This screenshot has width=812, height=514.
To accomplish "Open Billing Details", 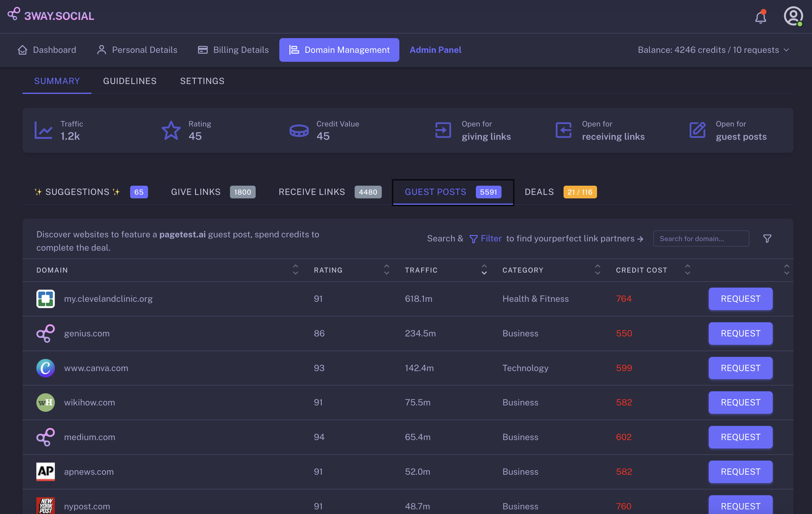I will pyautogui.click(x=233, y=50).
